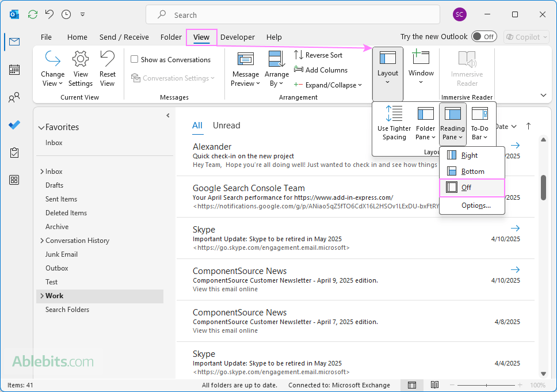
Task: Click Normal view icon in status bar
Action: pos(412,385)
